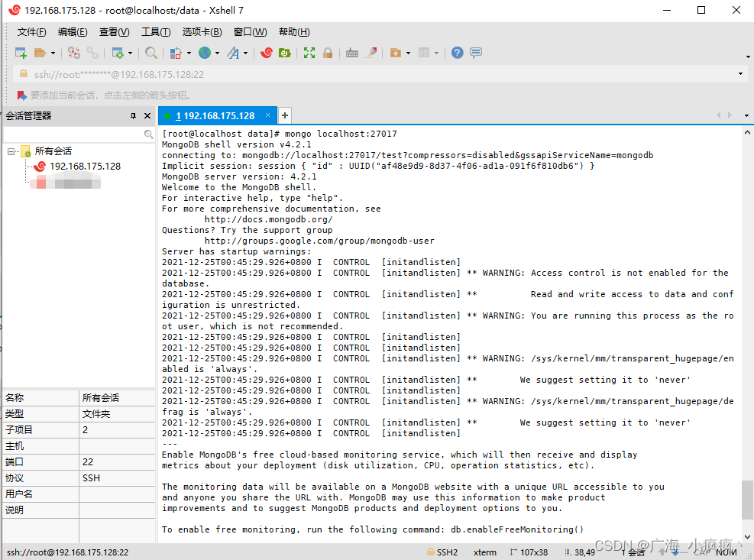
Task: Expand the color scheme dropdown arrow
Action: [189, 53]
